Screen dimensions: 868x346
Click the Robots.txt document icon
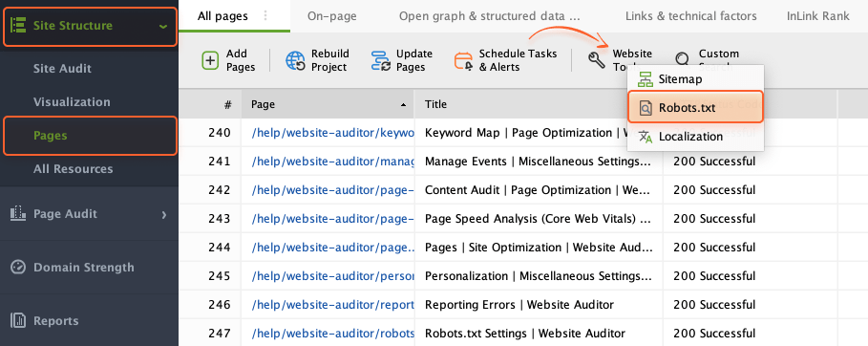click(x=646, y=108)
